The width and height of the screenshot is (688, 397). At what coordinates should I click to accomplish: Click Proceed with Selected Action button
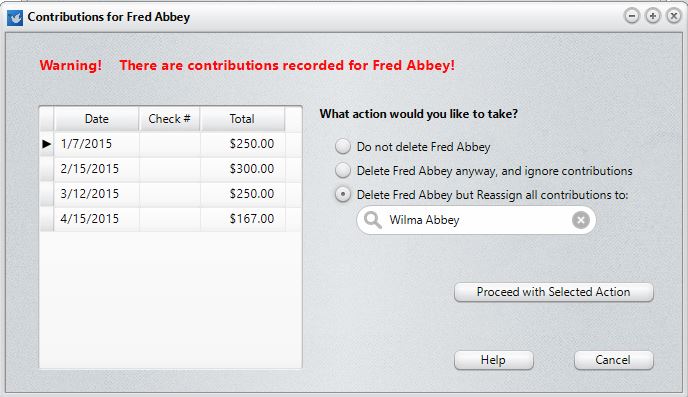(554, 292)
